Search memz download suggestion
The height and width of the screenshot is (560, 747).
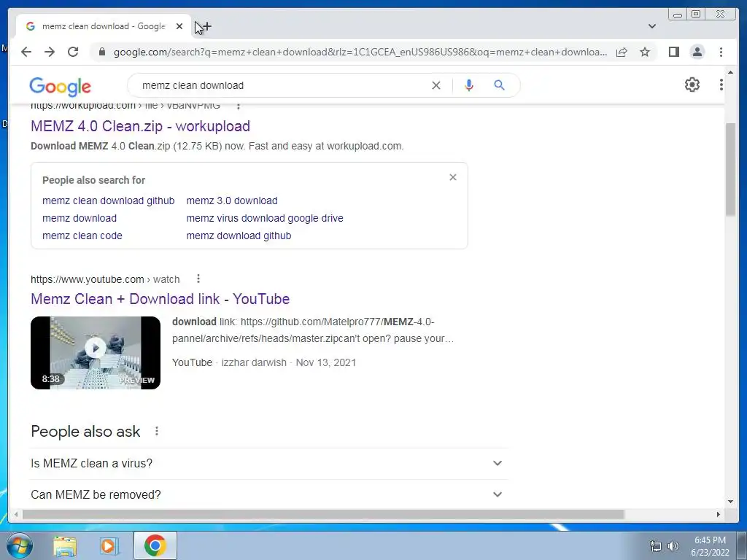click(80, 218)
